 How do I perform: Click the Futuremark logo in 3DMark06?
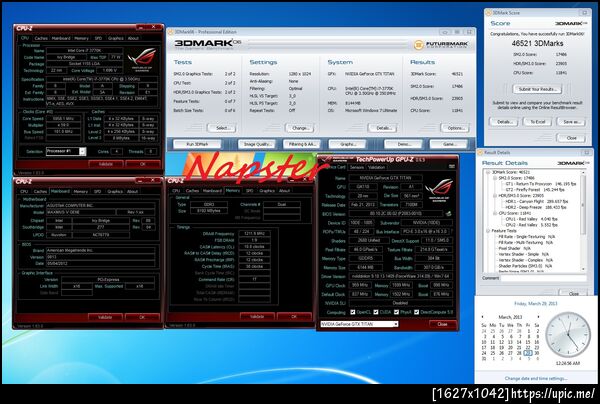[x=441, y=44]
